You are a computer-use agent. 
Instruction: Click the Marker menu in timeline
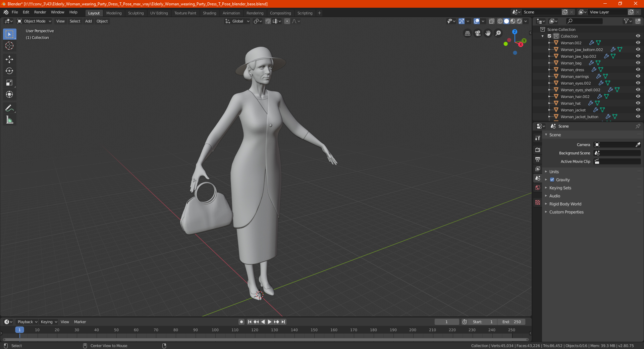coord(80,322)
